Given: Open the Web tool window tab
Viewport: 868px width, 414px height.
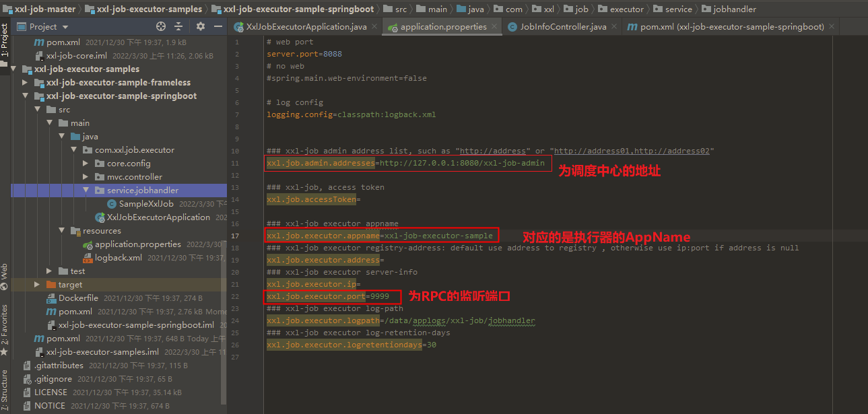Looking at the screenshot, I should pos(5,277).
